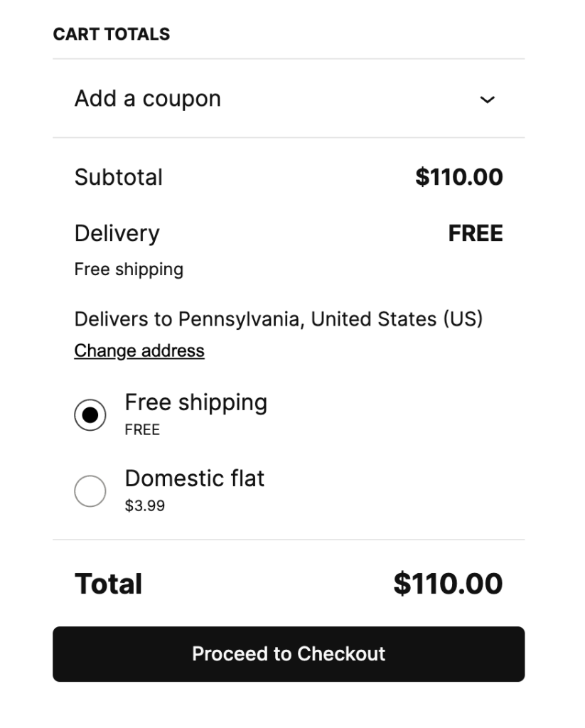The height and width of the screenshot is (728, 585).
Task: Choose the Domestic flat $3.99 shipping option
Action: (90, 491)
